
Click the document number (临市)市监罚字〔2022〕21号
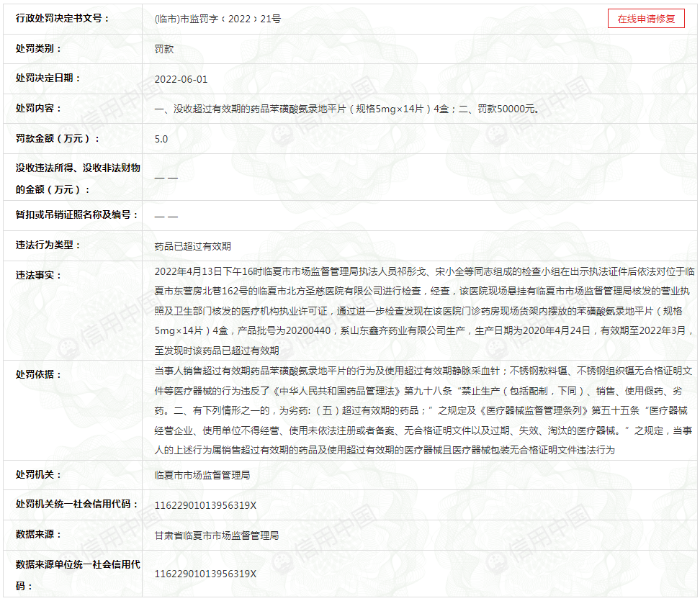[217, 19]
